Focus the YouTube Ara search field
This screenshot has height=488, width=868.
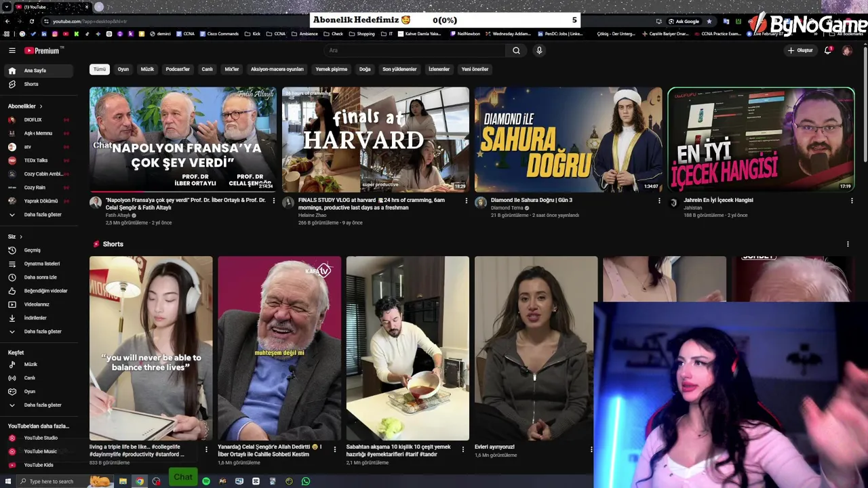(x=415, y=50)
